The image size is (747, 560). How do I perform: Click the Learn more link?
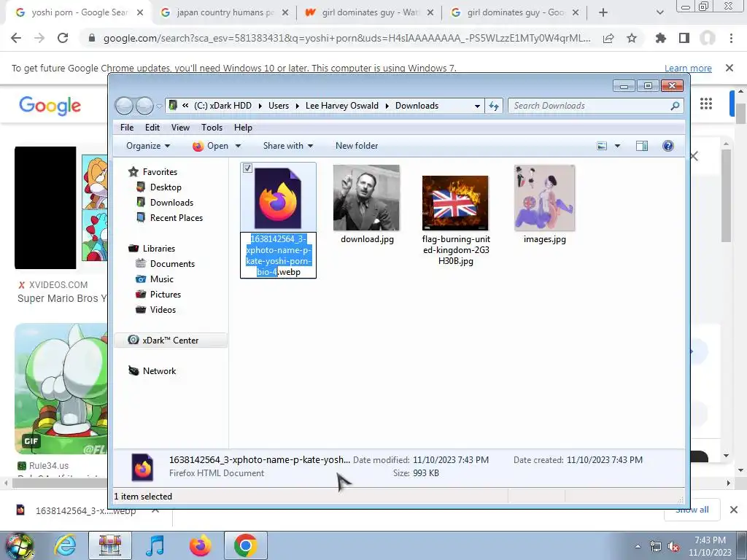pos(688,68)
